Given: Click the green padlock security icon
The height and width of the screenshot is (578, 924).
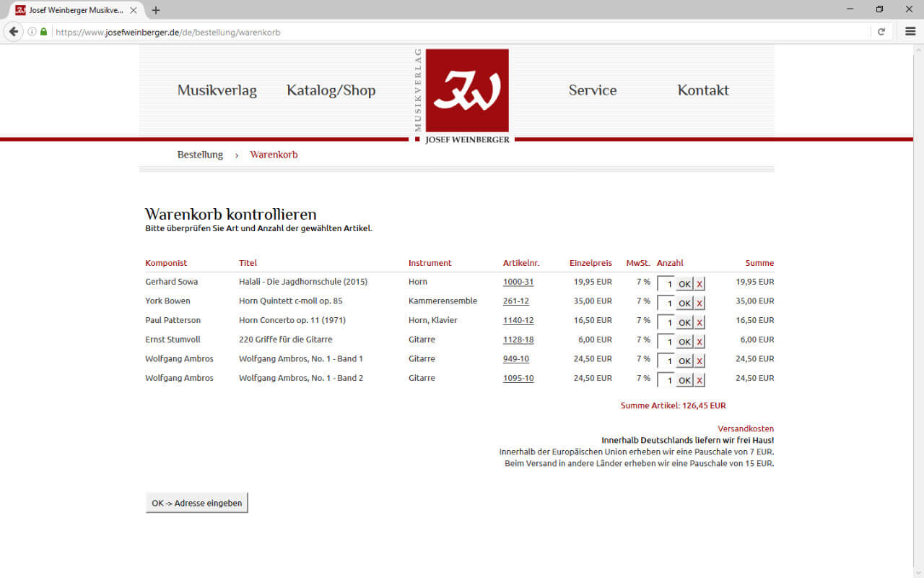Looking at the screenshot, I should pos(43,32).
